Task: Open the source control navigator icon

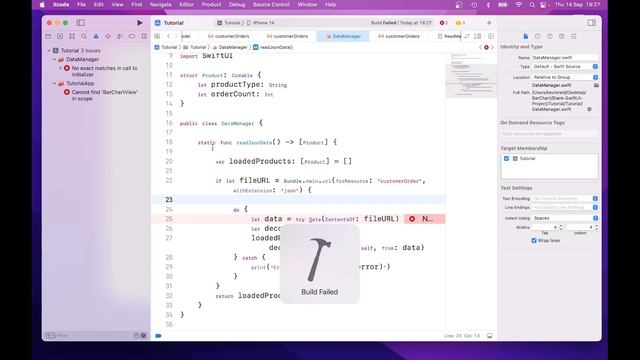Action: point(60,36)
